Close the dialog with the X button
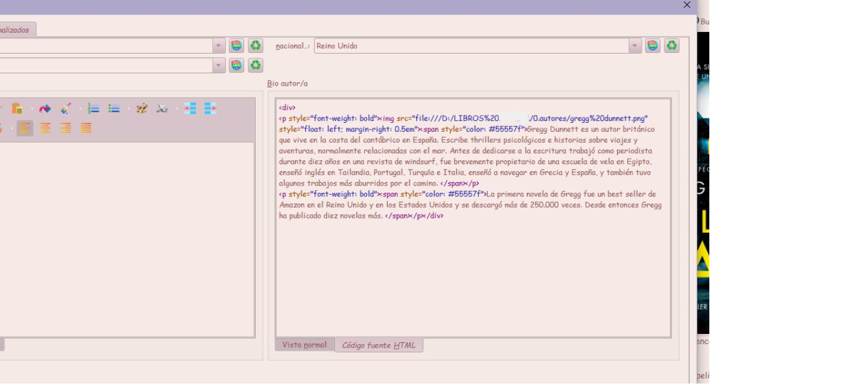The image size is (868, 391). [x=687, y=5]
